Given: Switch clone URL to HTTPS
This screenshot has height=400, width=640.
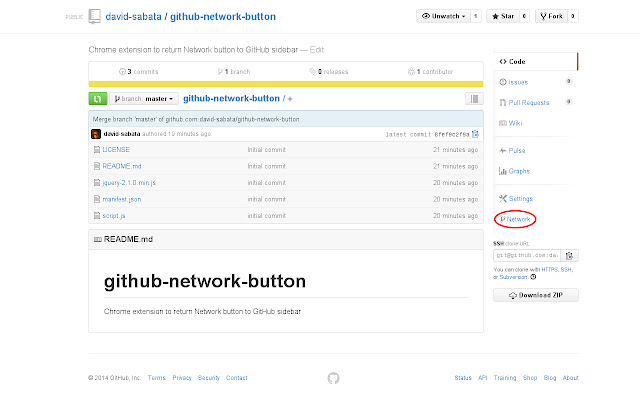Looking at the screenshot, I should (549, 269).
